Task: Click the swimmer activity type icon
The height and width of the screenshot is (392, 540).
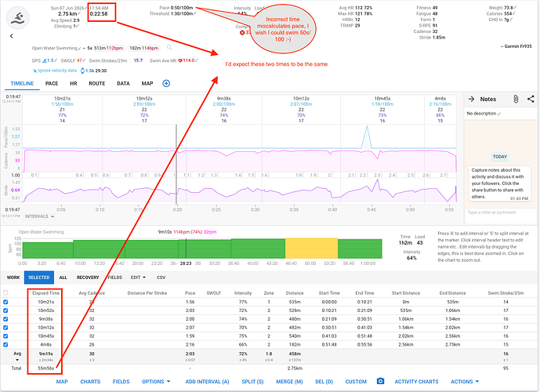Action: pyautogui.click(x=18, y=18)
